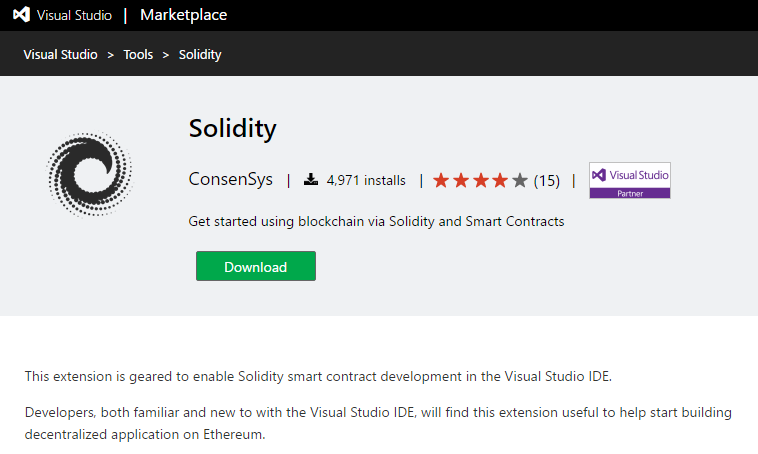Click the fifth gray rating star
The height and width of the screenshot is (454, 758).
pyautogui.click(x=520, y=181)
